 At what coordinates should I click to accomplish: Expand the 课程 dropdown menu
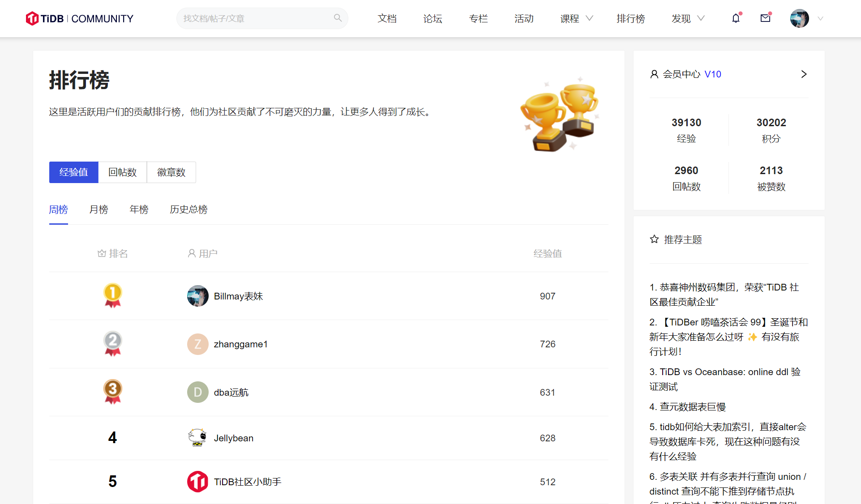coord(576,18)
